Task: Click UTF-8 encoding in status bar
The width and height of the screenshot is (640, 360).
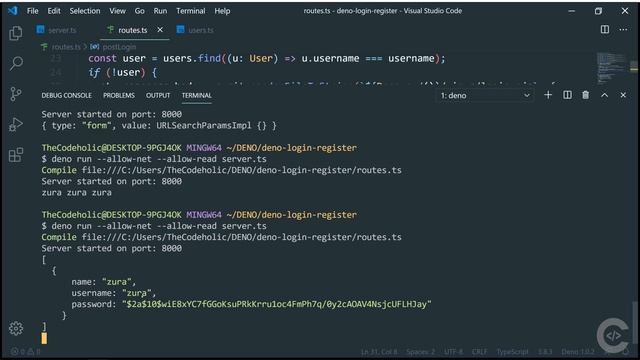Action: pos(453,351)
